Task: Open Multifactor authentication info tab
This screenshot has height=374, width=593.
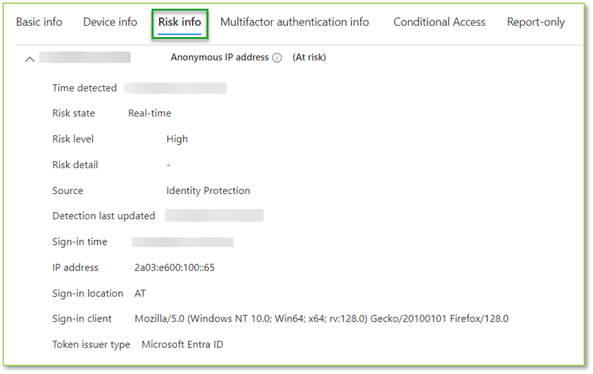Action: (x=295, y=22)
